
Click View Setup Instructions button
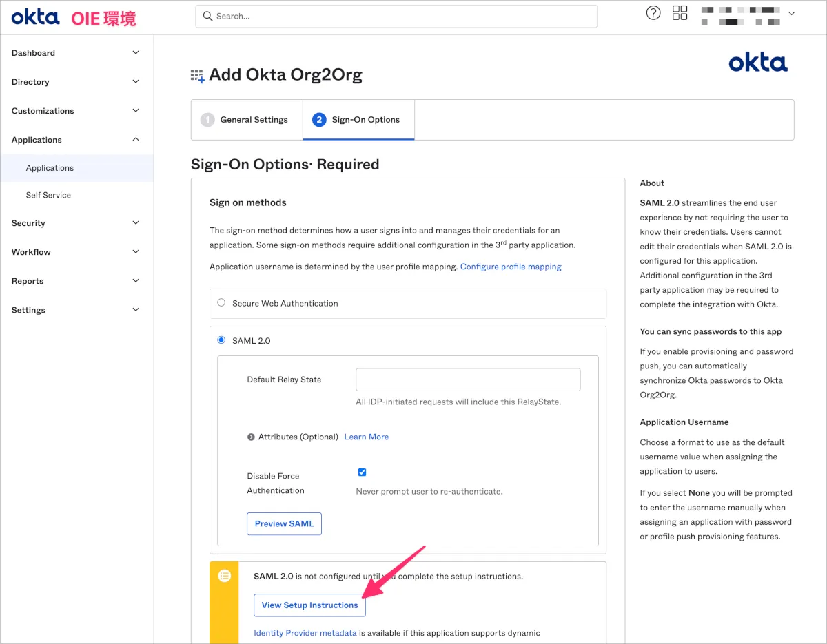[x=309, y=605]
